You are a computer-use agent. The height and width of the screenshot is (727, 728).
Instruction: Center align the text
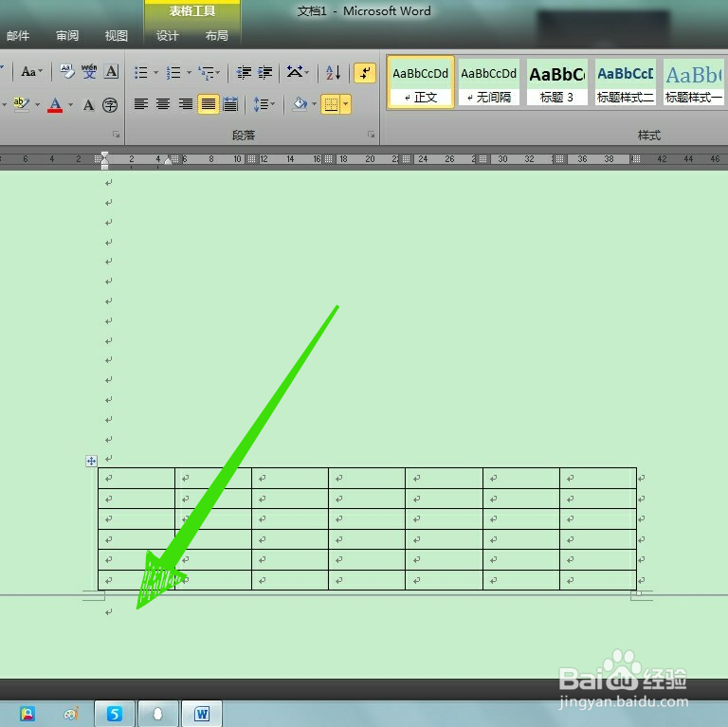(163, 104)
